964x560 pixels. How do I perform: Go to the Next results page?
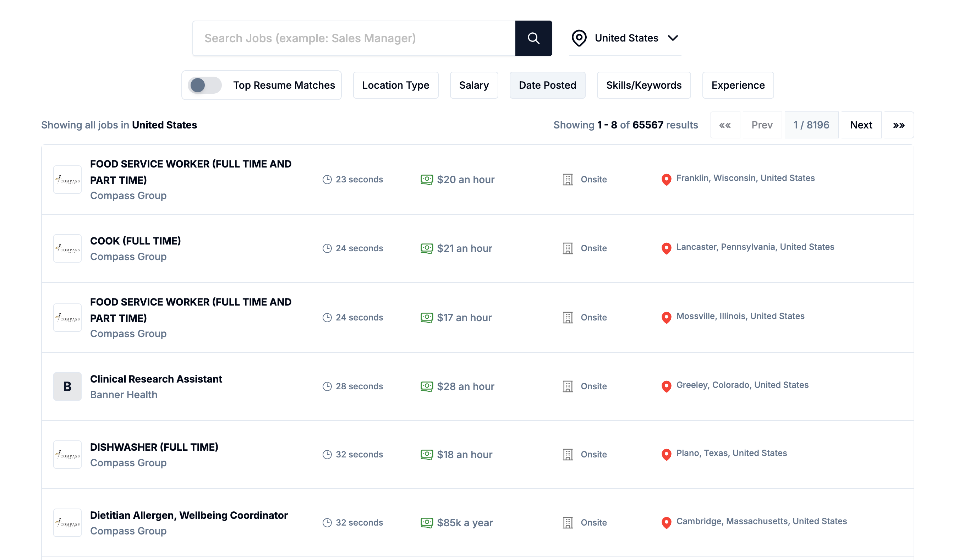pos(861,125)
